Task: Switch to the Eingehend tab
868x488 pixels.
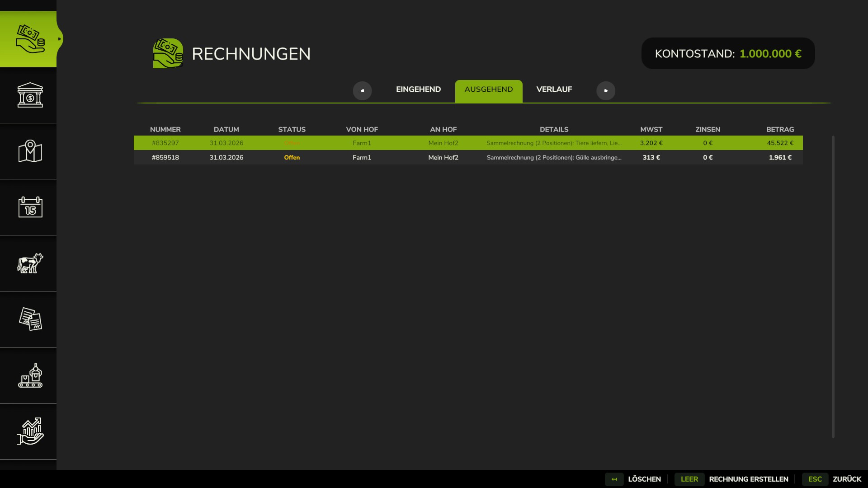Action: point(418,89)
